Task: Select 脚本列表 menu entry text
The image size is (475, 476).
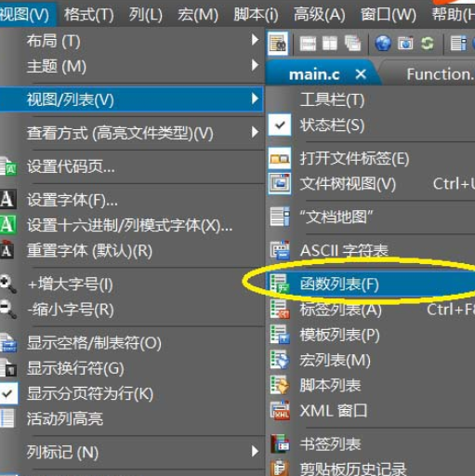Action: click(x=330, y=385)
